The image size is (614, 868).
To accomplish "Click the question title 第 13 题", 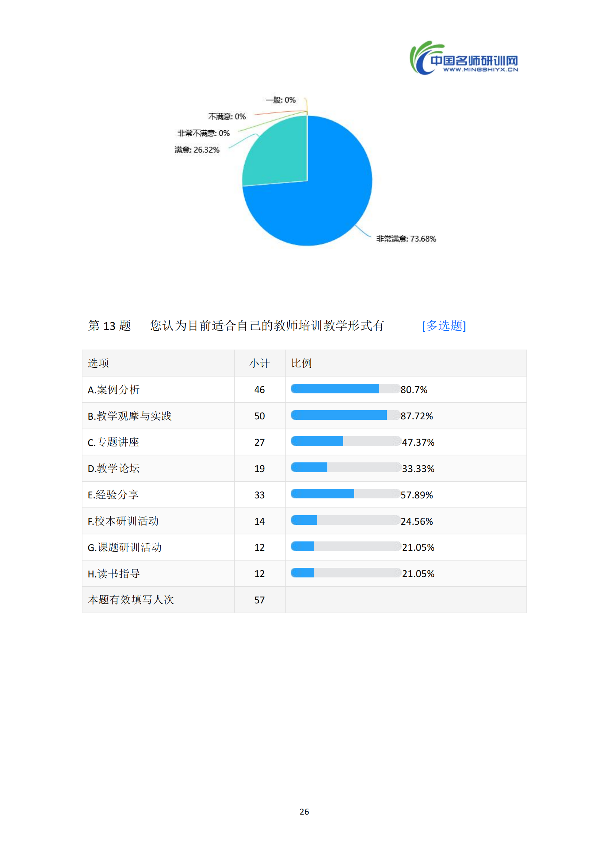I will pyautogui.click(x=109, y=325).
